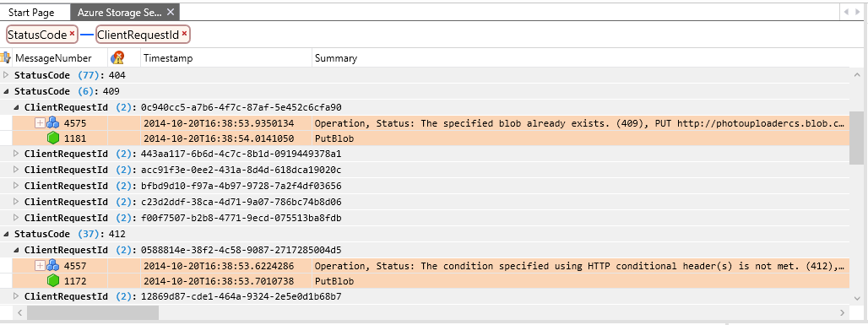The height and width of the screenshot is (325, 868).
Task: Select the 'blob already exists (409)' summary
Action: pos(580,123)
